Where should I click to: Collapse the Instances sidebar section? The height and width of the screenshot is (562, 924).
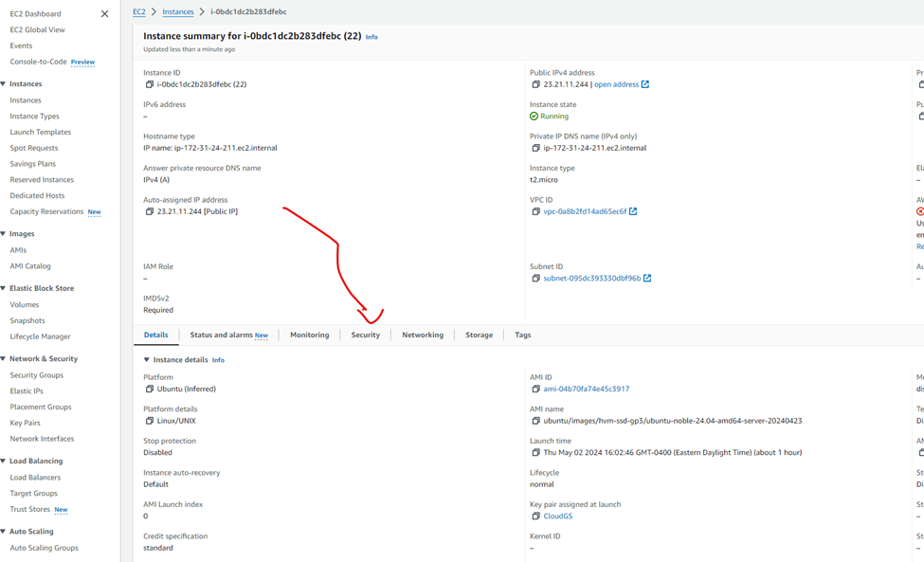tap(3, 83)
